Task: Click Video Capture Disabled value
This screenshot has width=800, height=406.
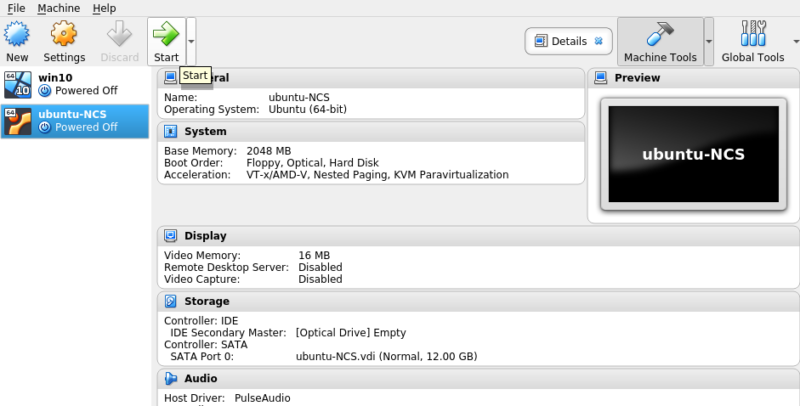Action: tap(320, 279)
